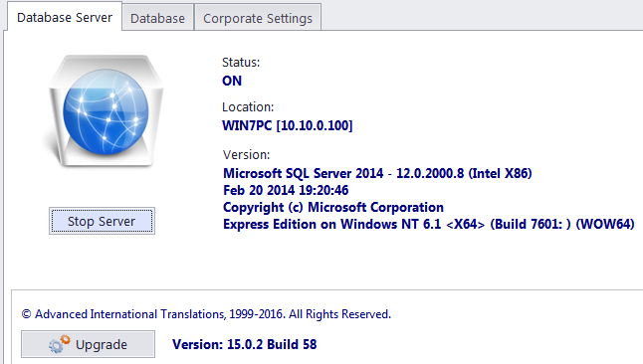Click Version 15.0.2 Build 58 text

pos(245,344)
